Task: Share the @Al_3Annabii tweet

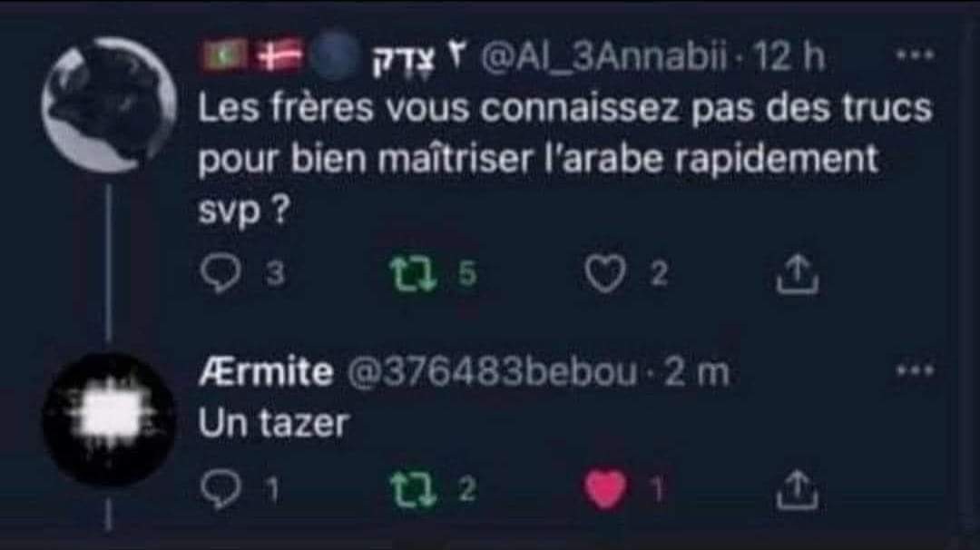Action: (x=797, y=274)
